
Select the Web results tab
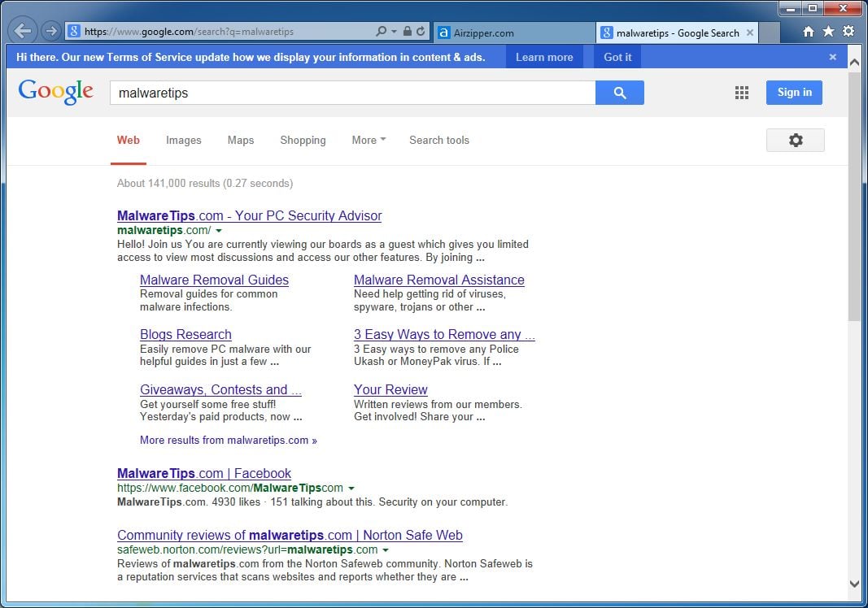pos(128,140)
